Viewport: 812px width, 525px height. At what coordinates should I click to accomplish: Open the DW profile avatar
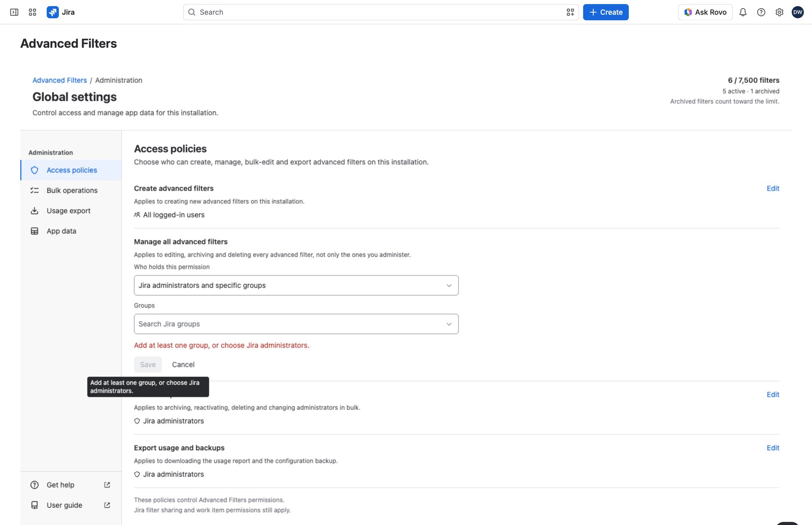pos(798,12)
